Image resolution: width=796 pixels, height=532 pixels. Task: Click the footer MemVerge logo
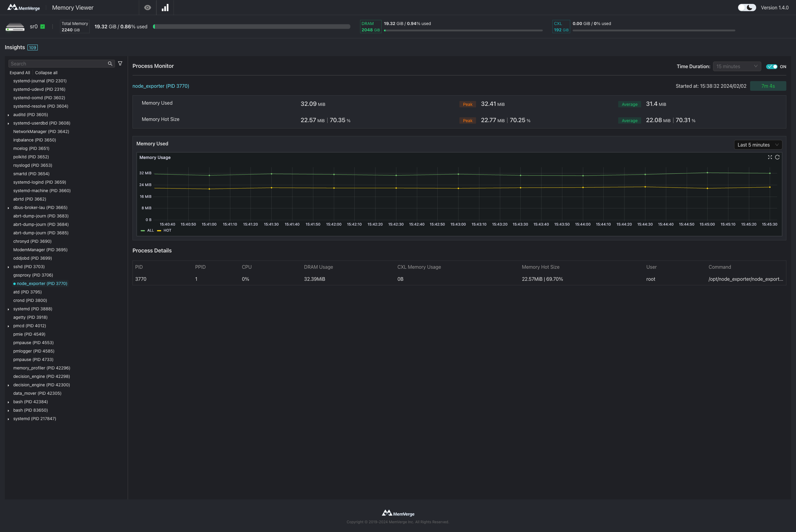pos(398,513)
